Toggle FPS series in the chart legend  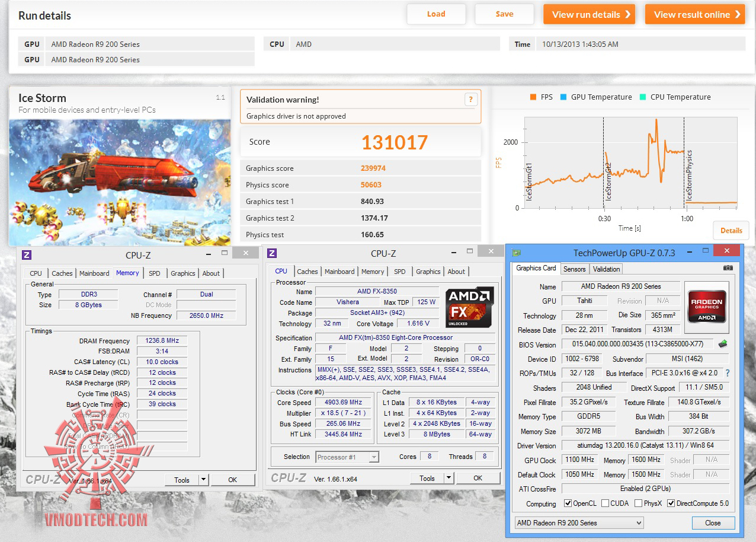click(x=542, y=97)
